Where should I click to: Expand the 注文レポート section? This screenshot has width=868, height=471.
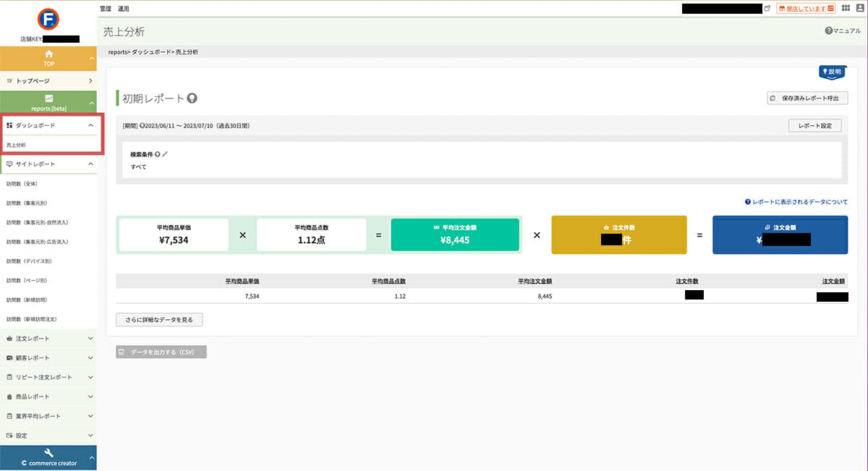click(90, 339)
